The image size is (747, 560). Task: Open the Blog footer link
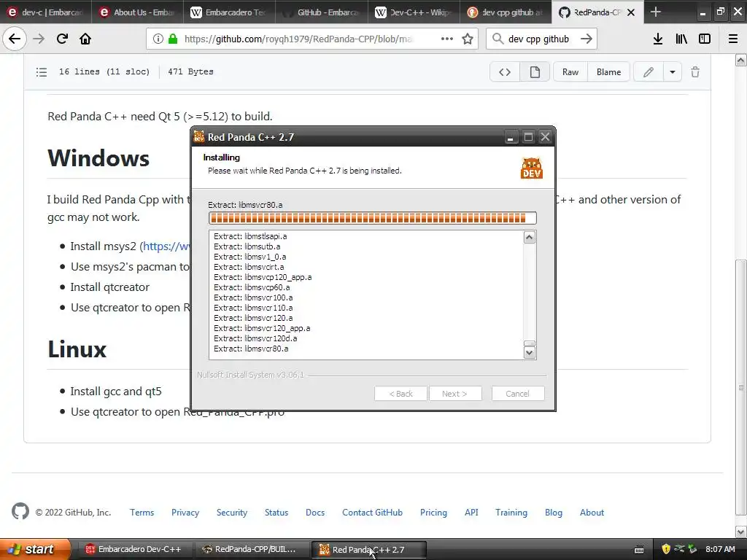pyautogui.click(x=554, y=513)
